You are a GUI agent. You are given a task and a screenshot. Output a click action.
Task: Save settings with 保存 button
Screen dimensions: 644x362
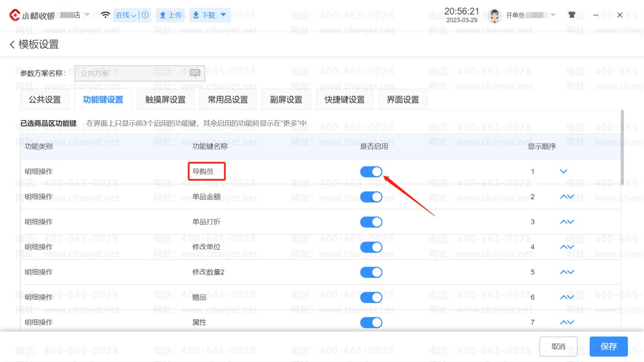point(608,346)
